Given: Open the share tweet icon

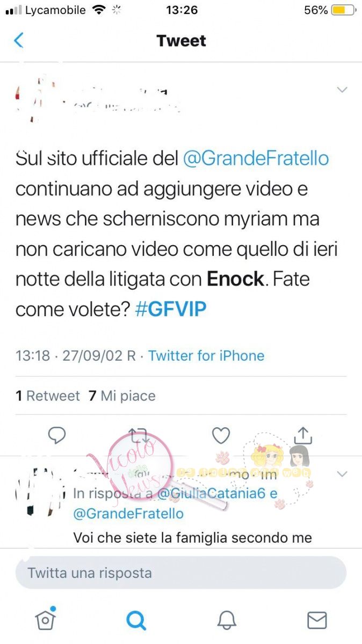Looking at the screenshot, I should 303,435.
